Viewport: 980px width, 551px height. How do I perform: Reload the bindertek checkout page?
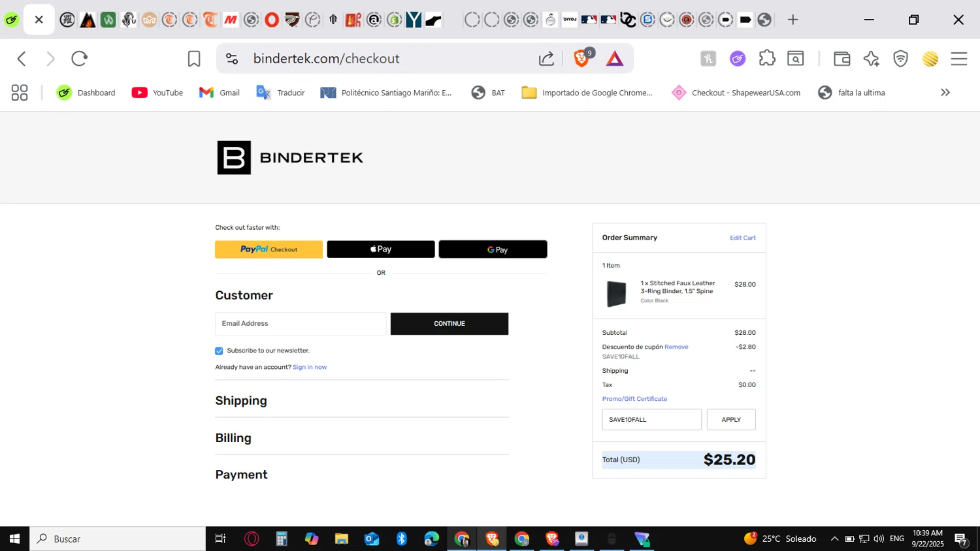pos(79,59)
